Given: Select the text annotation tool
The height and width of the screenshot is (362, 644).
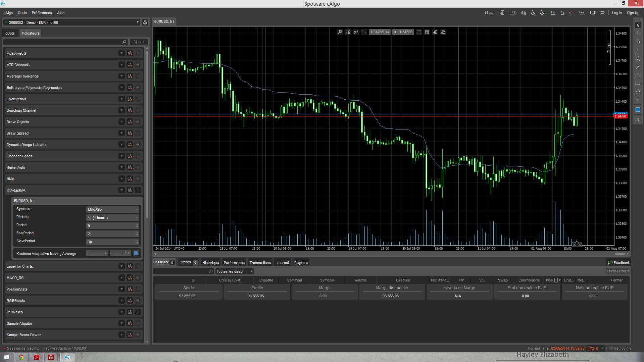Looking at the screenshot, I should [638, 100].
